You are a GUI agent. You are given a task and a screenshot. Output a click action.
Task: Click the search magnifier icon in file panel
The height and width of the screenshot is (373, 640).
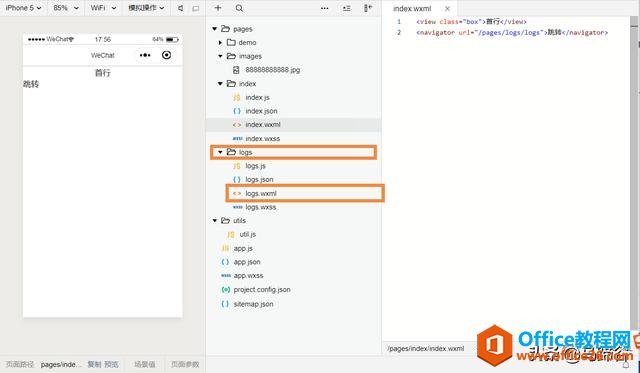click(239, 8)
